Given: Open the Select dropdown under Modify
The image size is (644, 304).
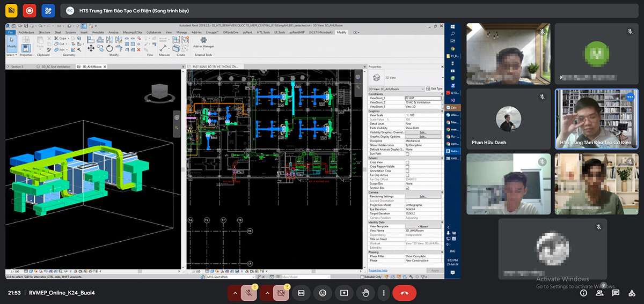Looking at the screenshot, I should [11, 55].
